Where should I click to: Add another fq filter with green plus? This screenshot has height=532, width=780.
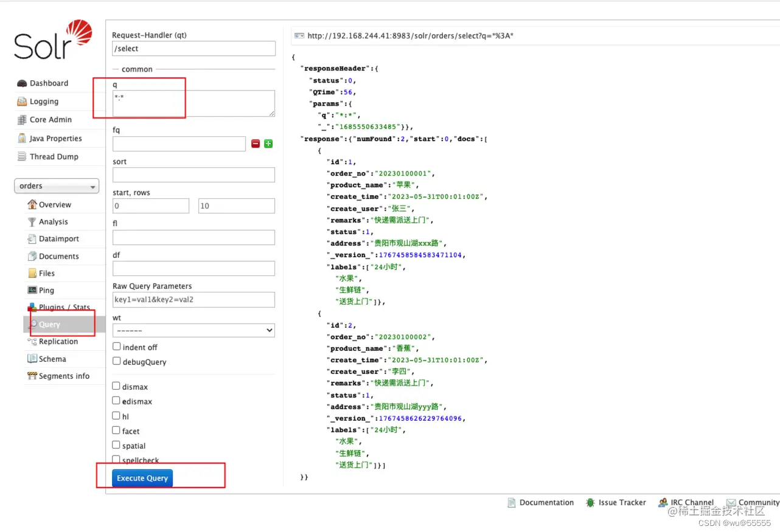[268, 144]
